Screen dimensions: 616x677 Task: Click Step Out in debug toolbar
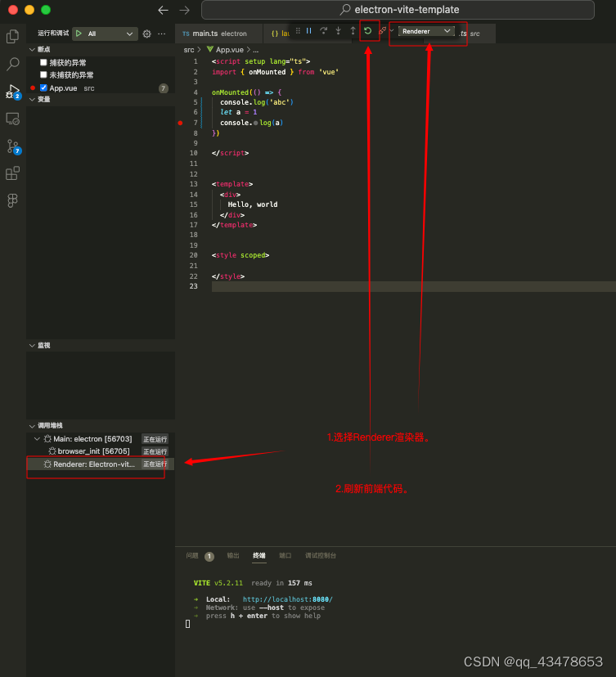353,30
